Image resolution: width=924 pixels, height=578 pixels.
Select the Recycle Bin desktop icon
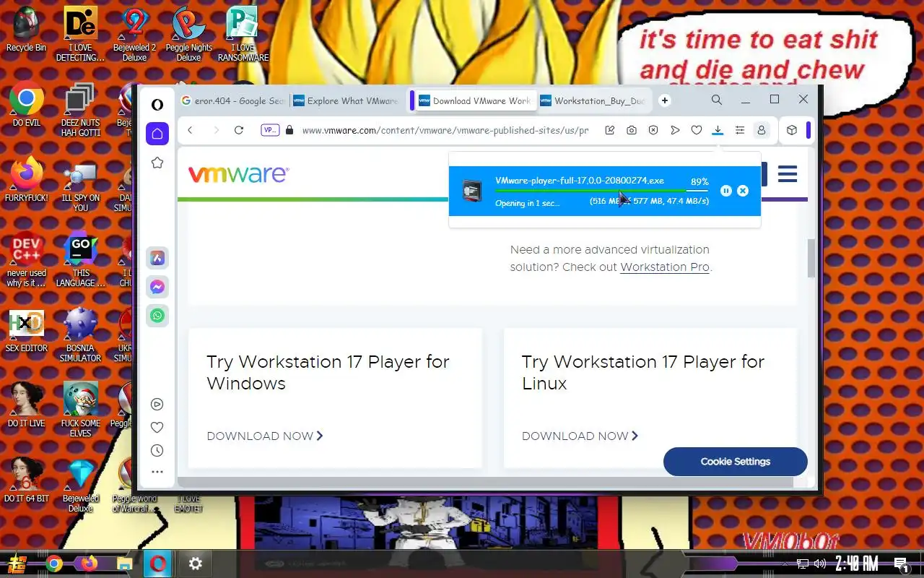[x=26, y=30]
